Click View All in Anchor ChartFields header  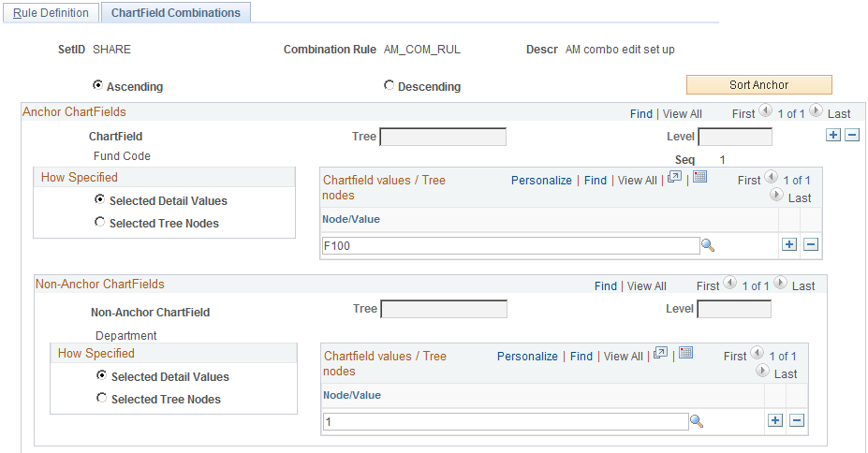tap(682, 114)
